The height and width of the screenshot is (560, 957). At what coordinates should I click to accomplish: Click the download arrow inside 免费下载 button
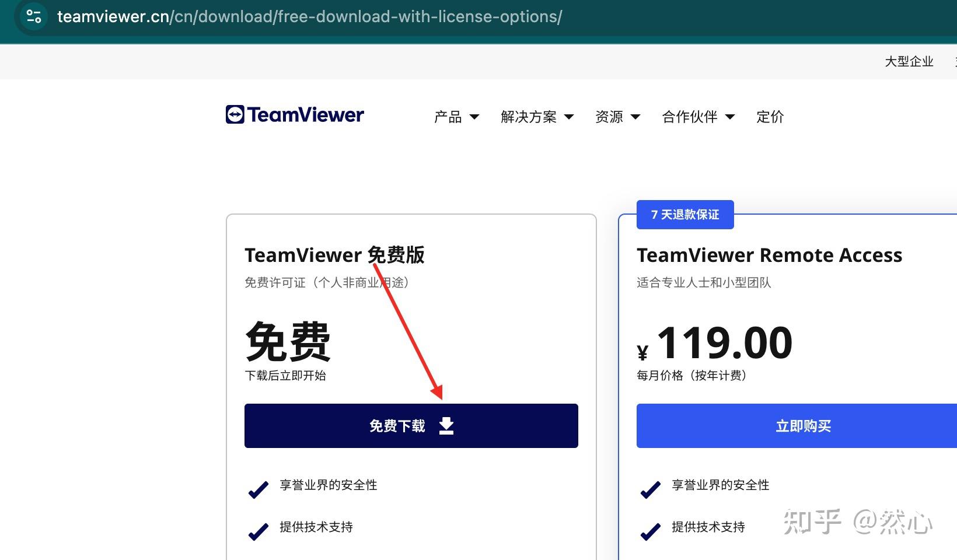click(x=446, y=426)
